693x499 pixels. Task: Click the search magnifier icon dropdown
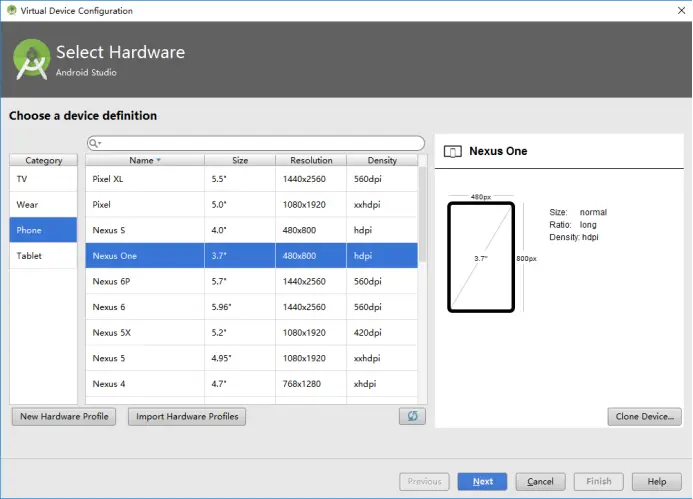tap(95, 143)
